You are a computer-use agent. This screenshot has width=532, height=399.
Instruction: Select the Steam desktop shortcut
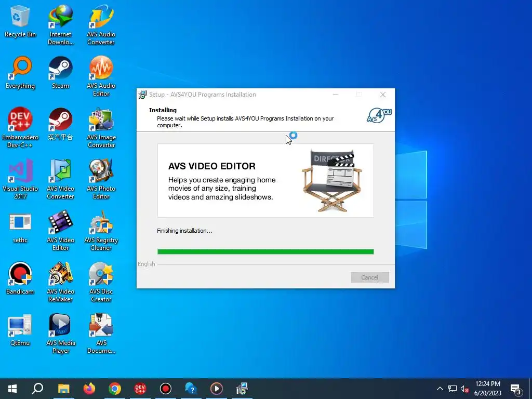click(x=61, y=73)
